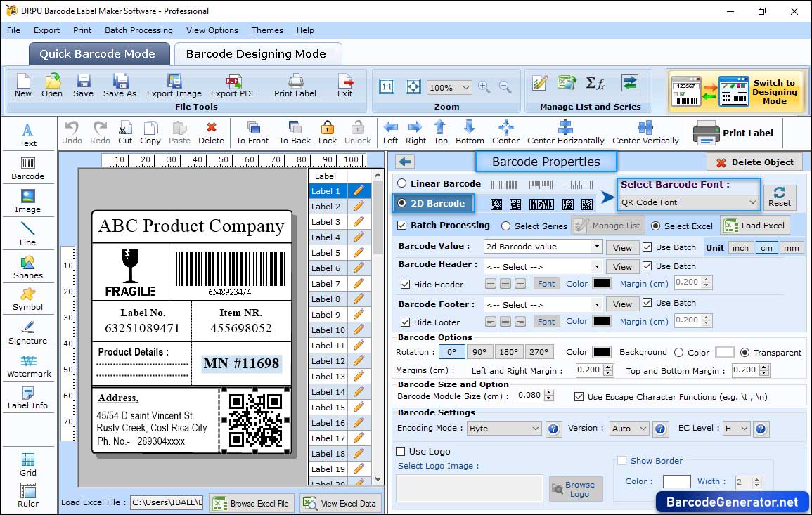
Task: Uncheck the Hide Header checkbox
Action: point(405,285)
